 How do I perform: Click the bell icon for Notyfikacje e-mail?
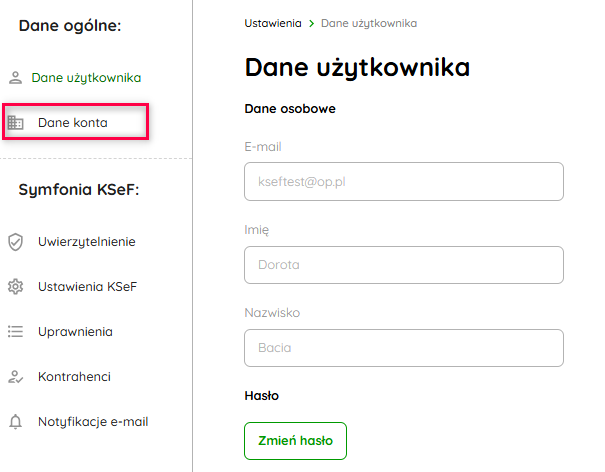[x=15, y=422]
